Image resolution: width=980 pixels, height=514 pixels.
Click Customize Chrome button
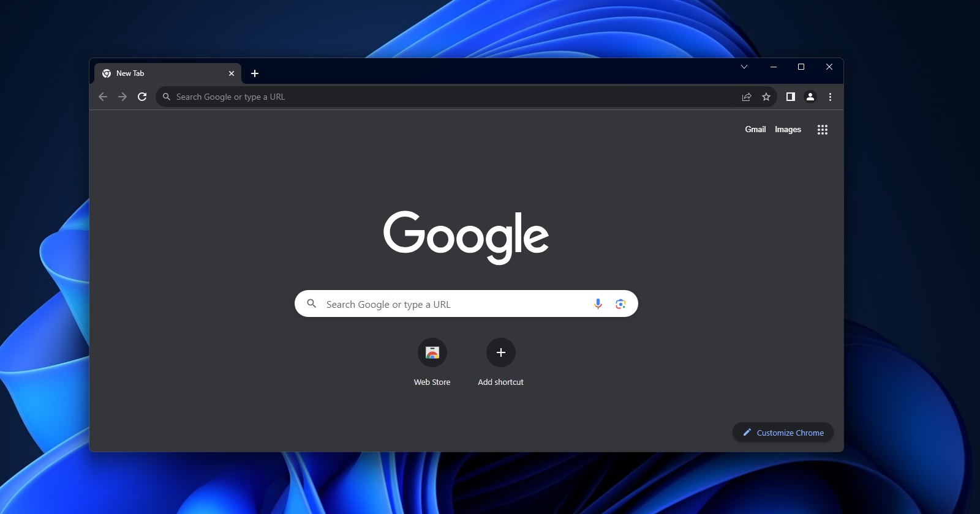pyautogui.click(x=783, y=433)
